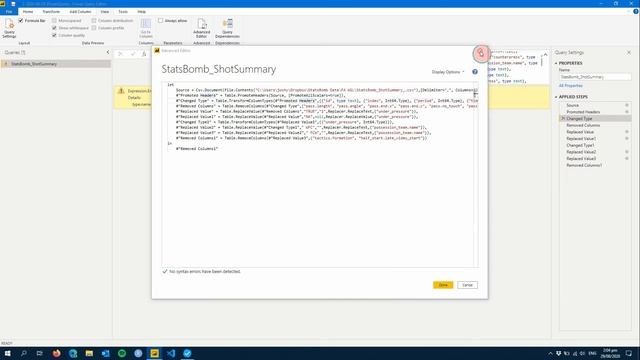The image size is (640, 360).
Task: Toggle the Always allow checkbox
Action: [x=160, y=20]
